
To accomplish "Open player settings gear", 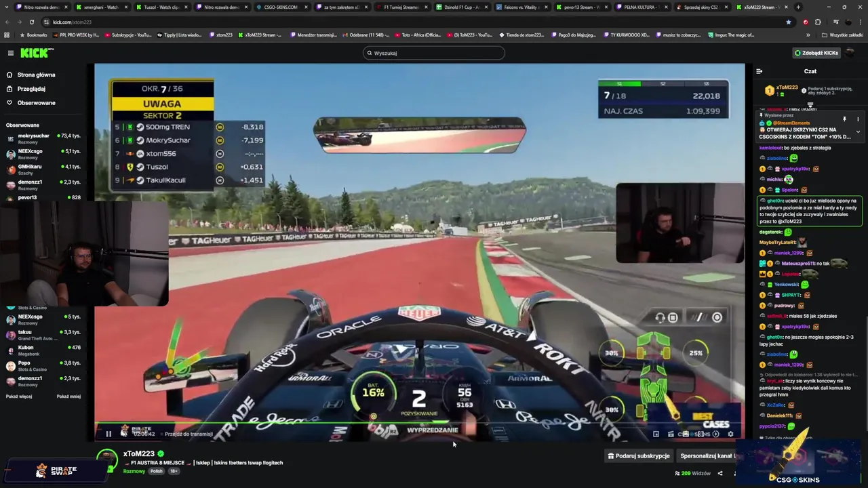I will click(730, 434).
